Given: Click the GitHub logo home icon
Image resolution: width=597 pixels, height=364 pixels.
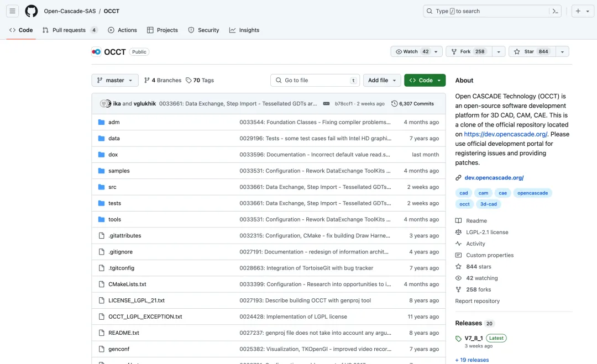Looking at the screenshot, I should [31, 11].
